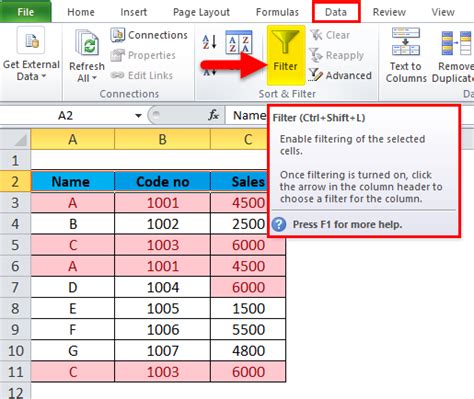Click the Reapply filter button

[337, 55]
